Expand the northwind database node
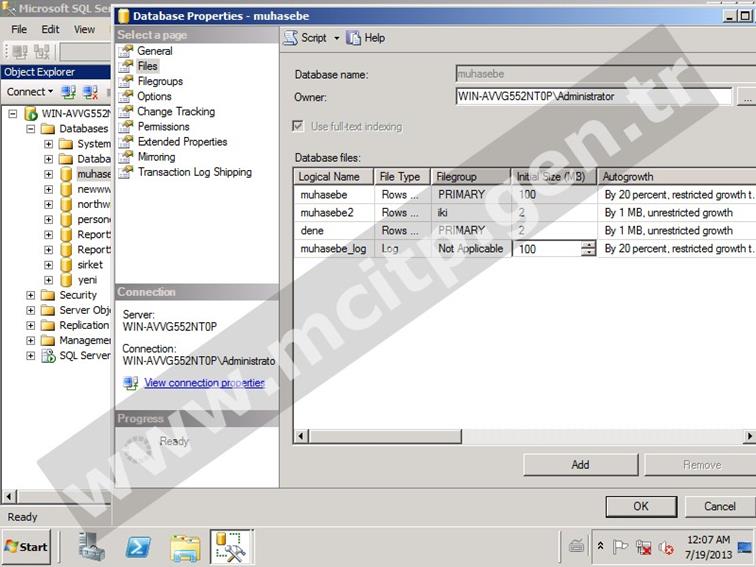This screenshot has width=756, height=567. [x=48, y=204]
